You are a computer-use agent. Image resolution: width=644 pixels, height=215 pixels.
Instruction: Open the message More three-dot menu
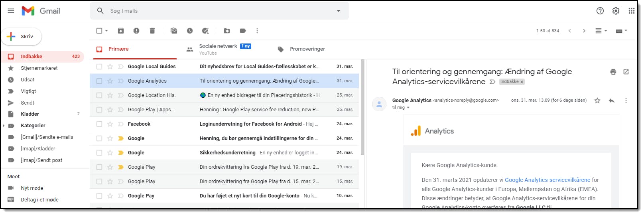pos(626,101)
